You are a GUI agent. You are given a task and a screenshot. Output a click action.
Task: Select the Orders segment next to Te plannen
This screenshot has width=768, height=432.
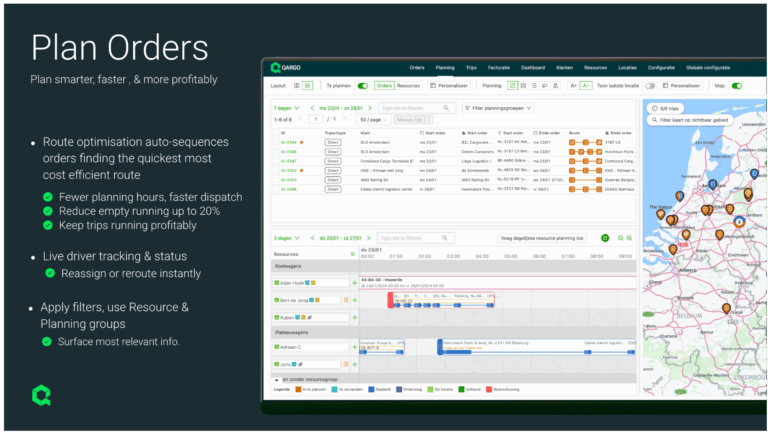click(384, 86)
